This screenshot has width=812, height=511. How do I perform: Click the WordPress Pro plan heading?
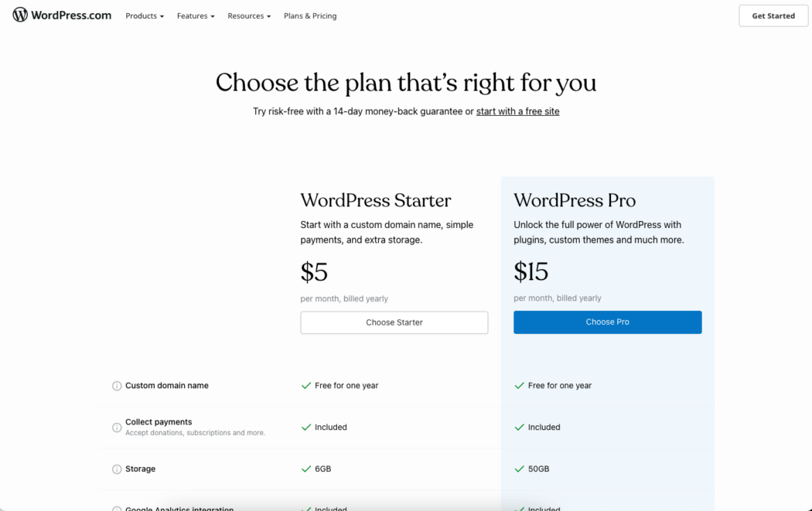point(575,200)
